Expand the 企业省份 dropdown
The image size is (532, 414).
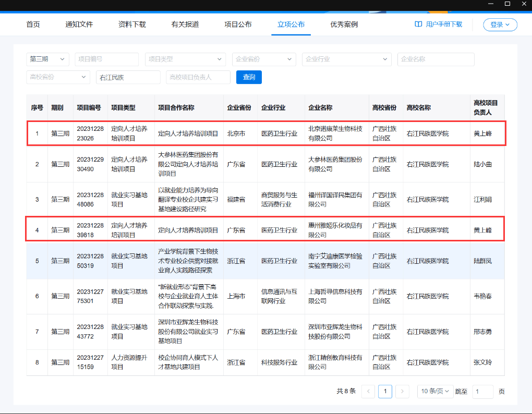pos(264,59)
